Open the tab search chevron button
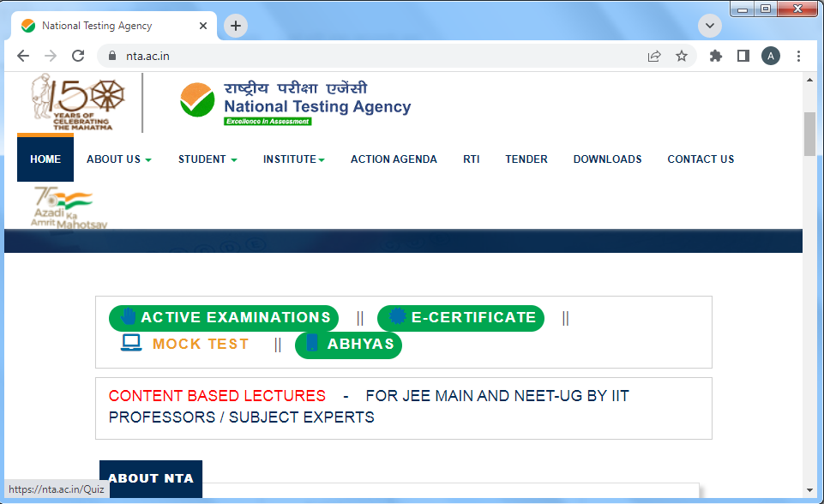The image size is (824, 504). 710,26
